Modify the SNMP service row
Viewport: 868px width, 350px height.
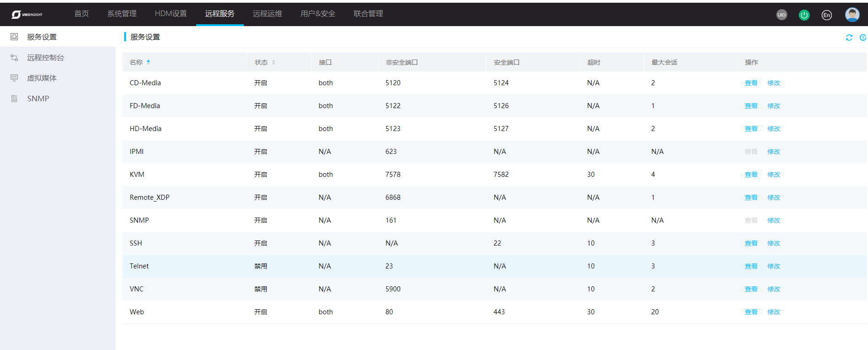tap(774, 220)
